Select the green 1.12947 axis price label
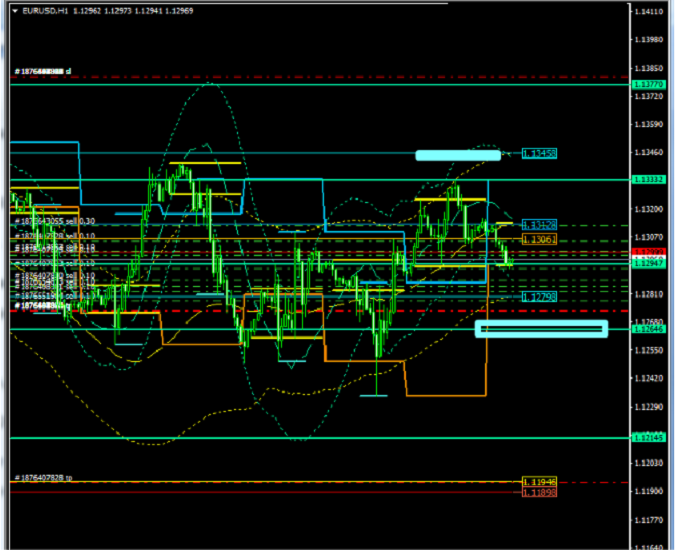Image resolution: width=679 pixels, height=550 pixels. click(x=650, y=264)
